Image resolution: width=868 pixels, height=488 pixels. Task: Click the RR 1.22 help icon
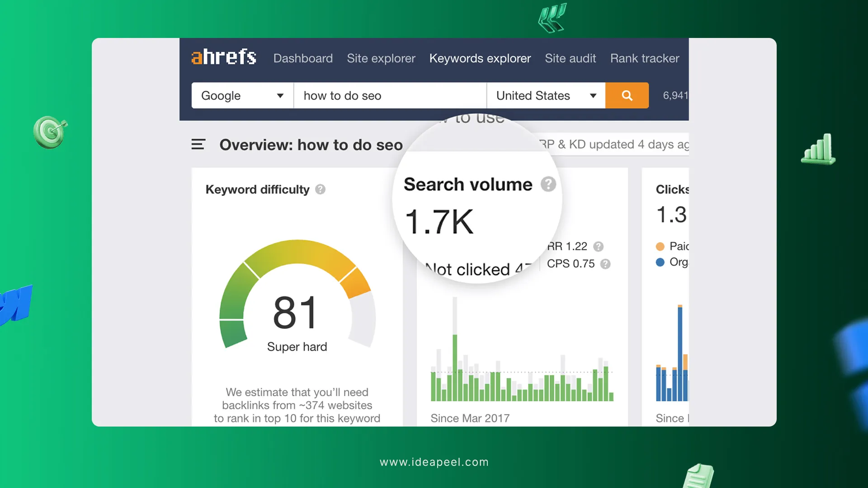click(x=598, y=247)
